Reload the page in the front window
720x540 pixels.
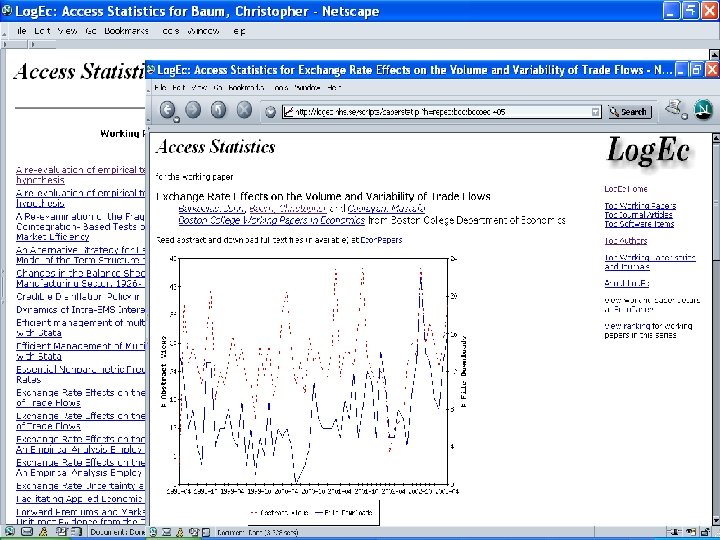219,110
